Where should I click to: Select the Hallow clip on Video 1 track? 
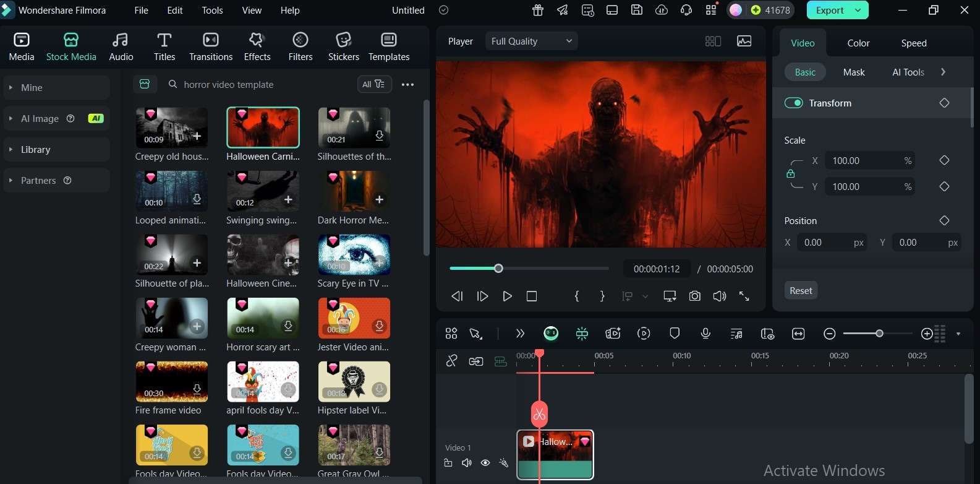pyautogui.click(x=555, y=455)
